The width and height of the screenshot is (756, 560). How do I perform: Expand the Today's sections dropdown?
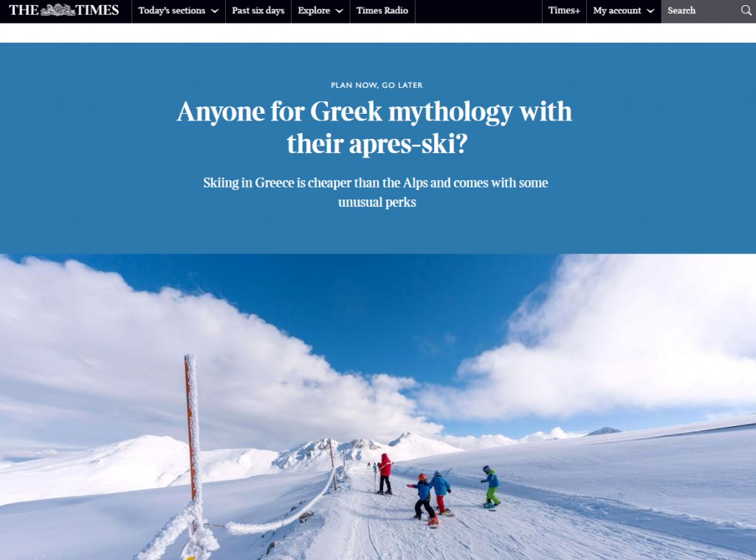pyautogui.click(x=179, y=10)
